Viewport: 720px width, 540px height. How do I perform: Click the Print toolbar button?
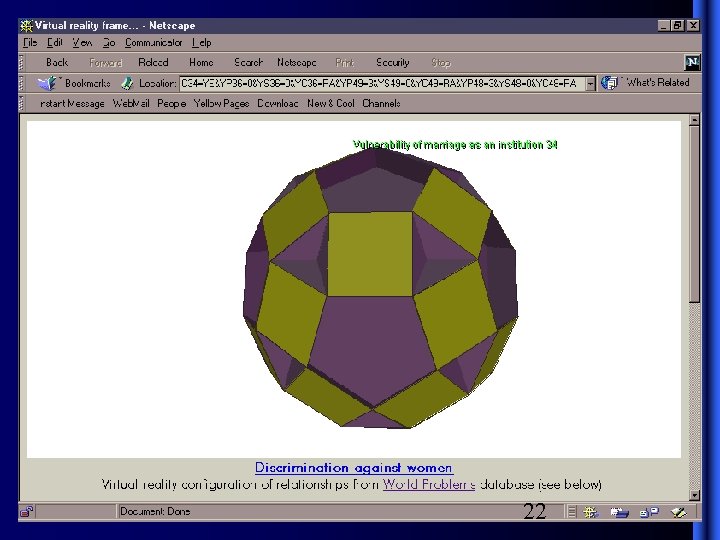coord(345,62)
